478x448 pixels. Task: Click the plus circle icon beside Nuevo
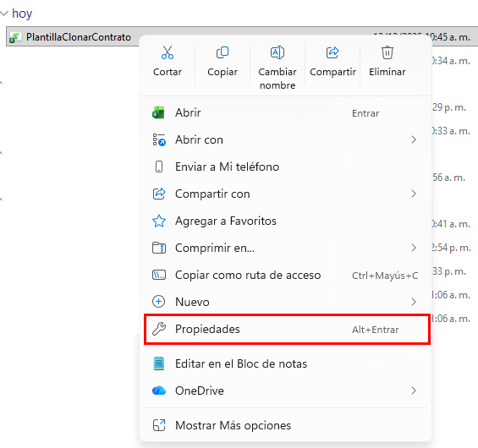(x=158, y=302)
